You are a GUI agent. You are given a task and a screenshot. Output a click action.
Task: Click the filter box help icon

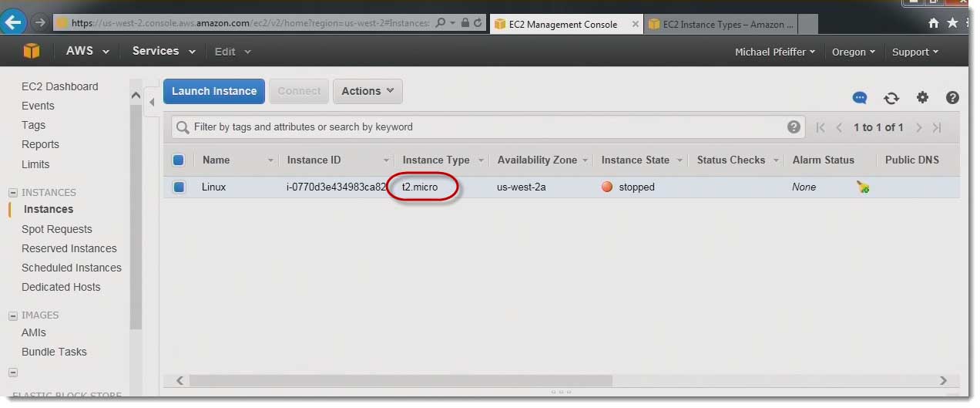[x=794, y=127]
